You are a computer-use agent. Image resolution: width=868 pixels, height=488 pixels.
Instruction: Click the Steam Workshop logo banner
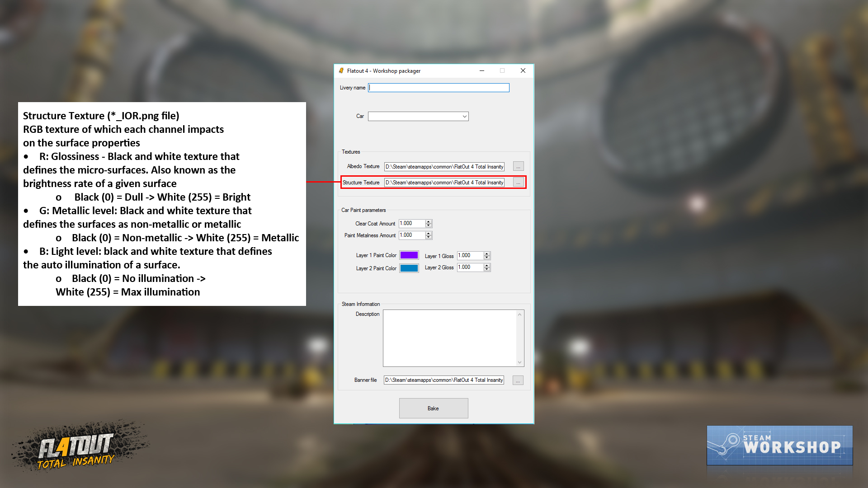tap(779, 445)
